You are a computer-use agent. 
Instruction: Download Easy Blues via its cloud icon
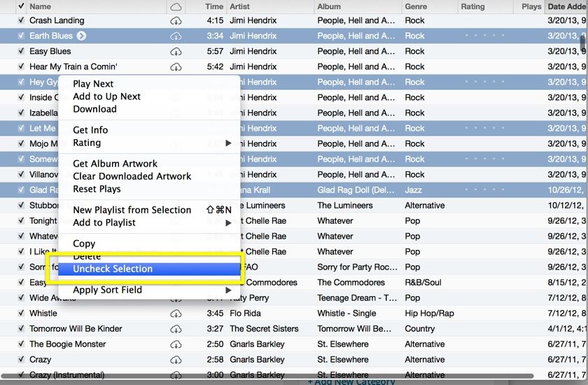(176, 52)
